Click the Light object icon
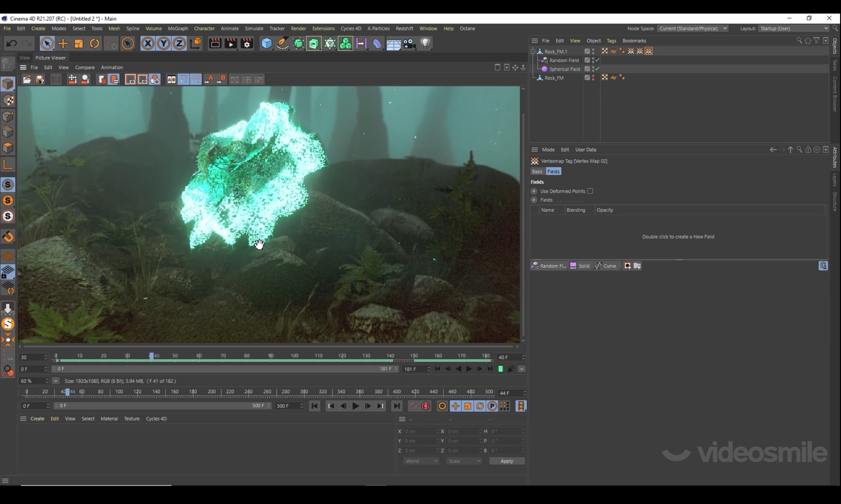The height and width of the screenshot is (504, 841). pyautogui.click(x=425, y=43)
